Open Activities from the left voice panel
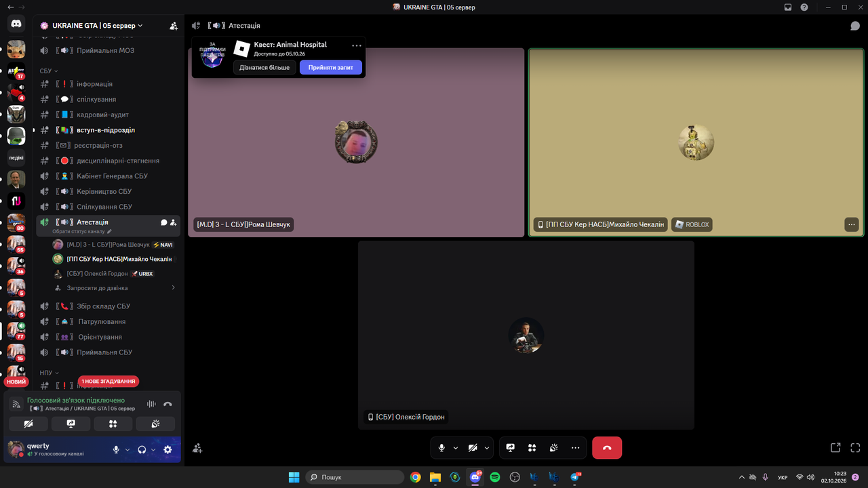 pyautogui.click(x=113, y=424)
